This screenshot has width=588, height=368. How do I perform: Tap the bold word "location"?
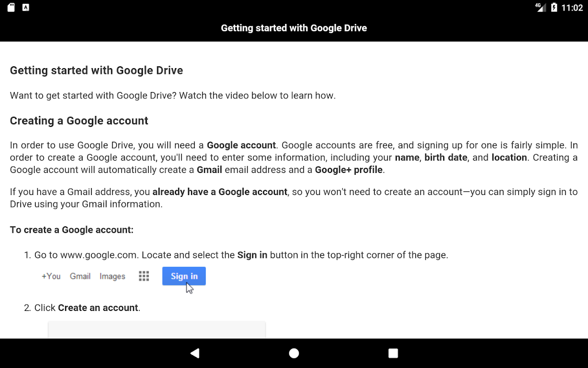509,157
